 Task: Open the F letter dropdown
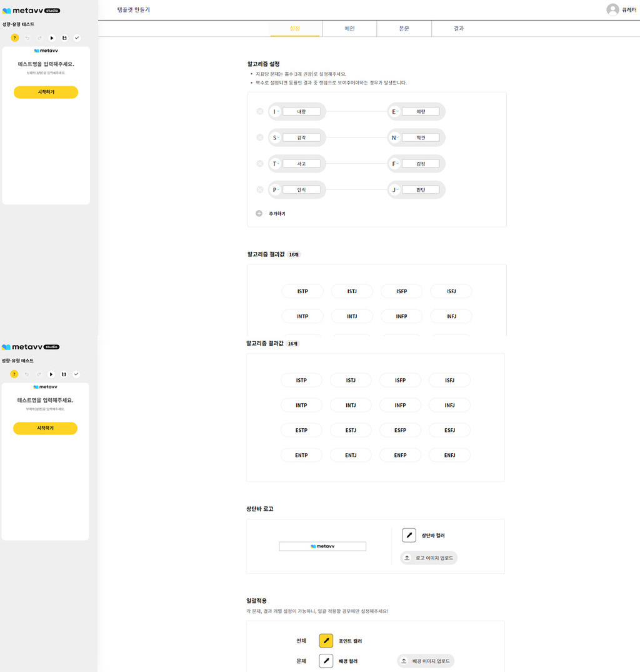point(394,164)
